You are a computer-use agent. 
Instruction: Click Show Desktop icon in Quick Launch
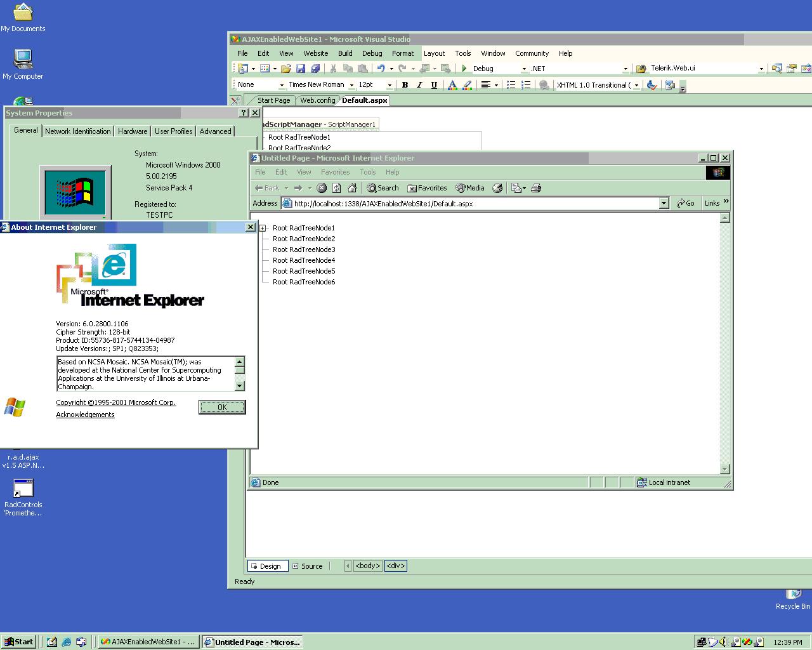point(51,642)
